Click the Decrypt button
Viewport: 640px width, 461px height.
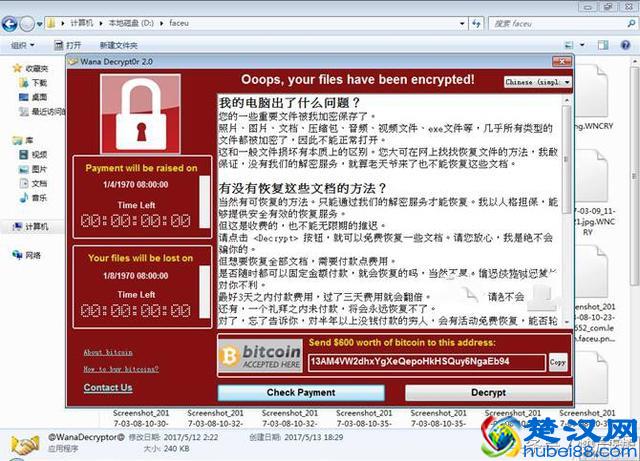click(x=488, y=393)
